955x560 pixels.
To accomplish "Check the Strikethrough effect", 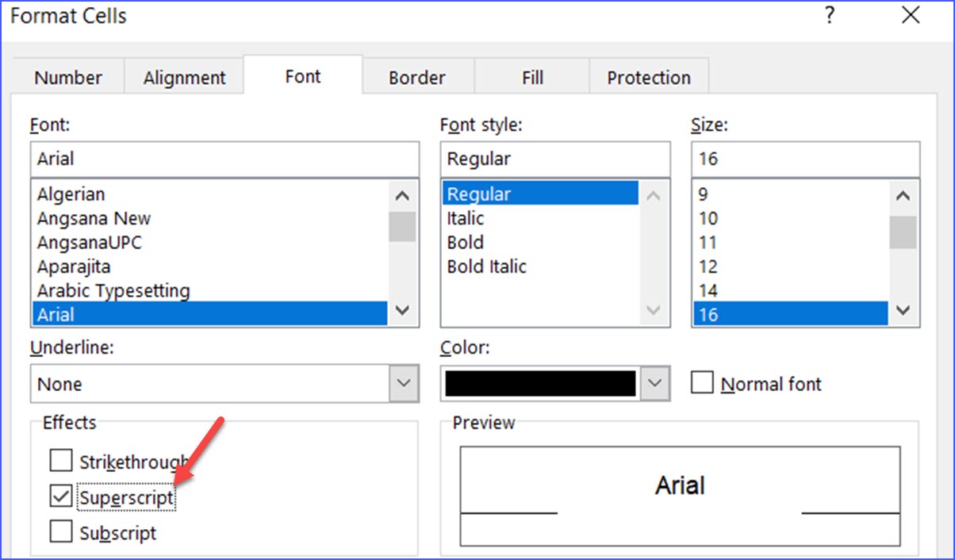I will coord(61,460).
